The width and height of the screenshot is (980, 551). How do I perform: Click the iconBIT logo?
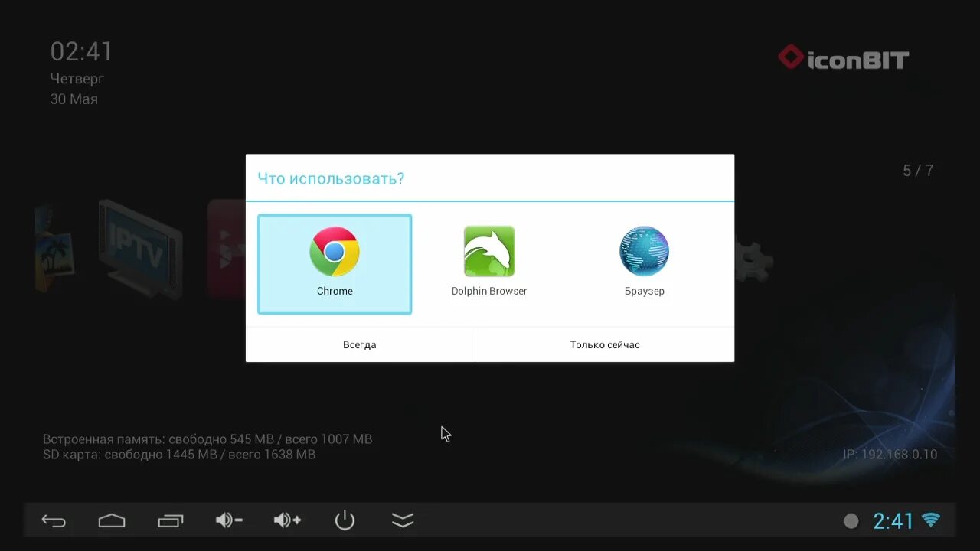pyautogui.click(x=844, y=58)
